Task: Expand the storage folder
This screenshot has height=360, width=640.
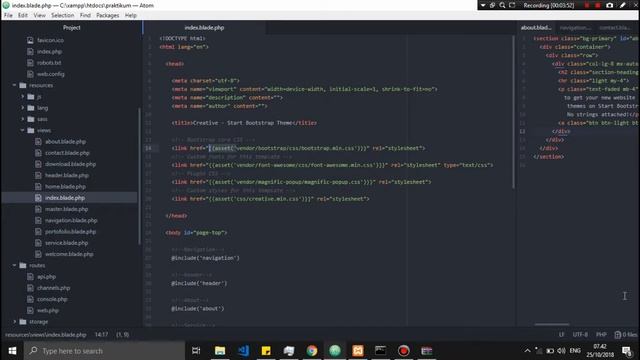Action: pos(14,322)
